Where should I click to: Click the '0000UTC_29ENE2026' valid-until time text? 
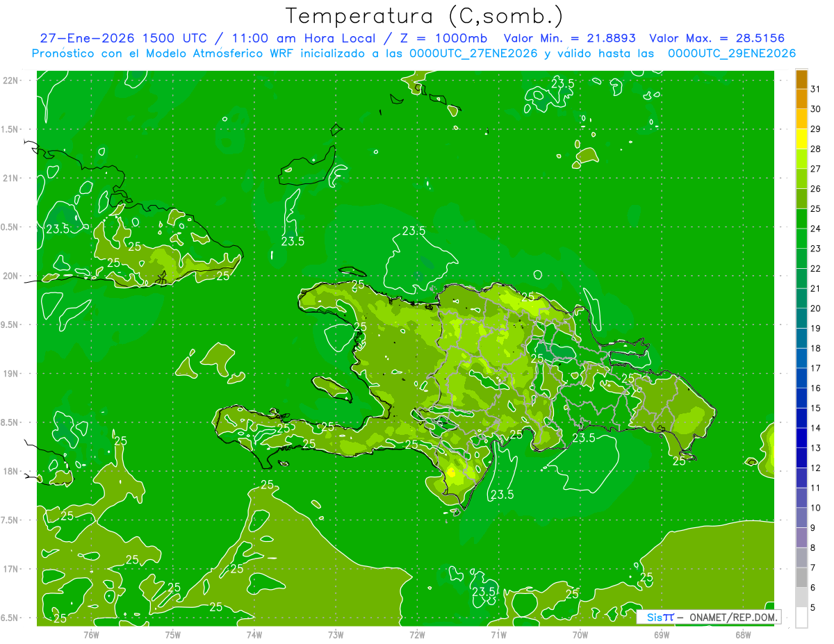pos(731,53)
